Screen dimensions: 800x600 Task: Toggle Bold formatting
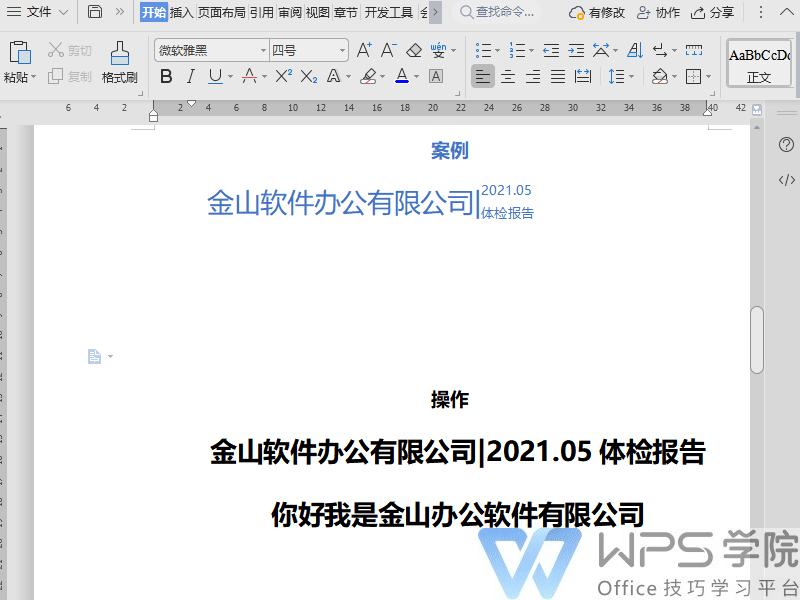(x=166, y=77)
